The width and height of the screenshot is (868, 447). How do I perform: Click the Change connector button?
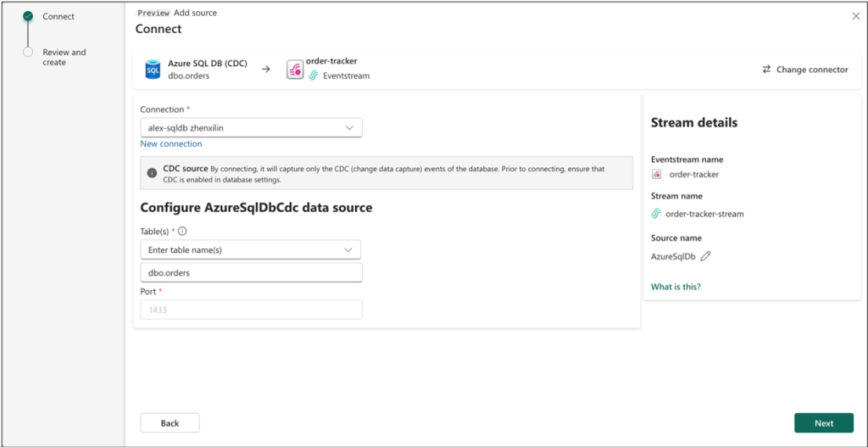(805, 70)
